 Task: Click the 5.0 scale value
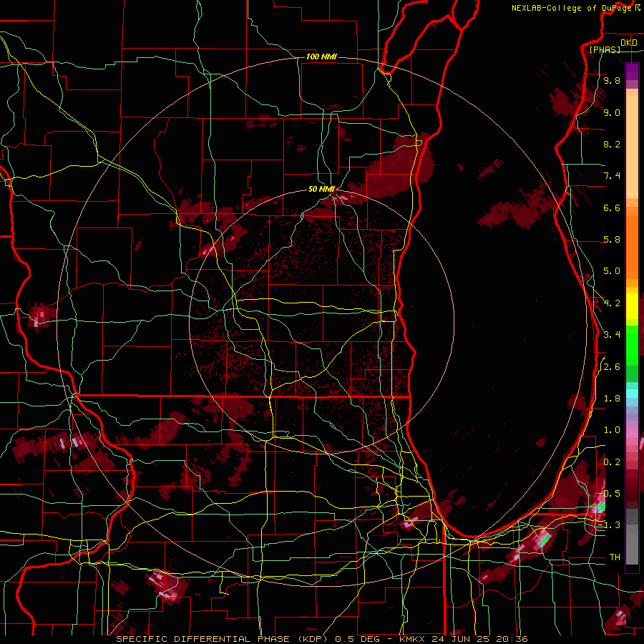pos(612,271)
